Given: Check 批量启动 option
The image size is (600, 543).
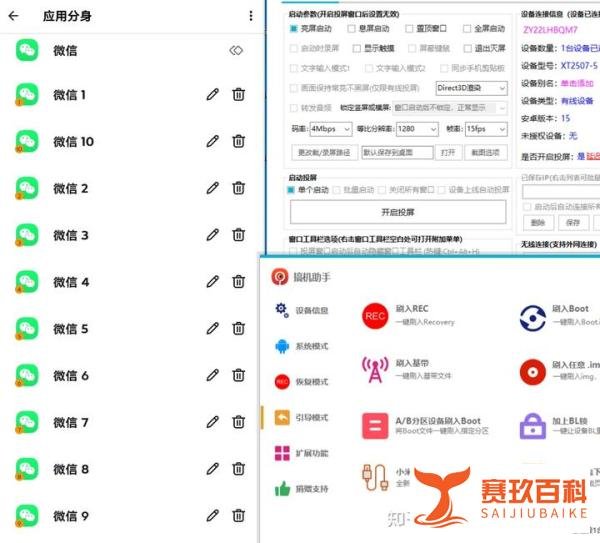Looking at the screenshot, I should tap(337, 190).
